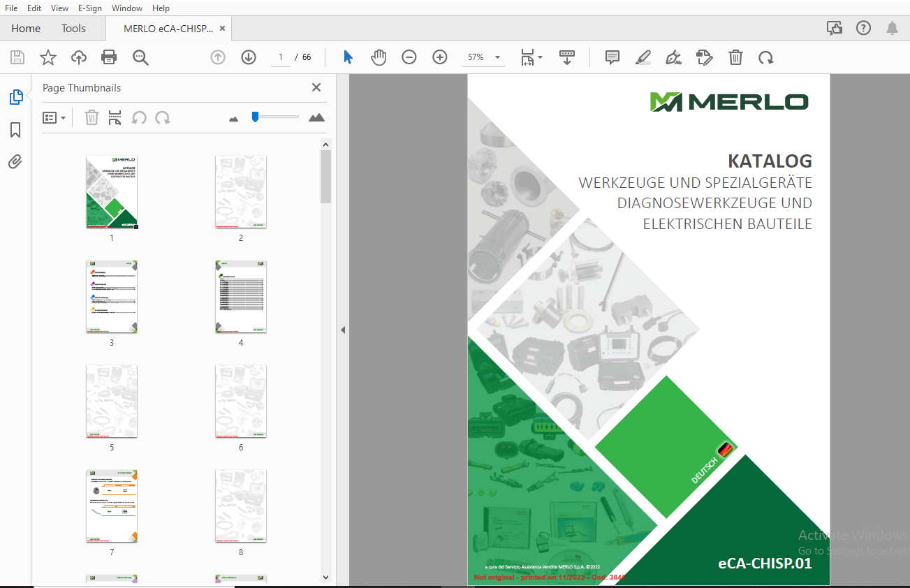The width and height of the screenshot is (910, 588).
Task: Open the edit PDF stamp tool
Action: 704,57
